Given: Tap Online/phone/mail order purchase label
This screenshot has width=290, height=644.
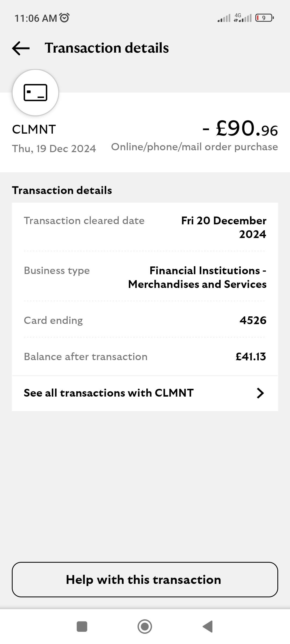Looking at the screenshot, I should click(x=194, y=147).
